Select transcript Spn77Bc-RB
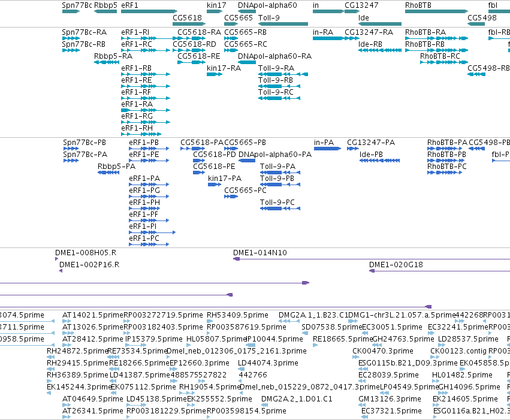Image resolution: width=510 pixels, height=420 pixels. point(83,44)
